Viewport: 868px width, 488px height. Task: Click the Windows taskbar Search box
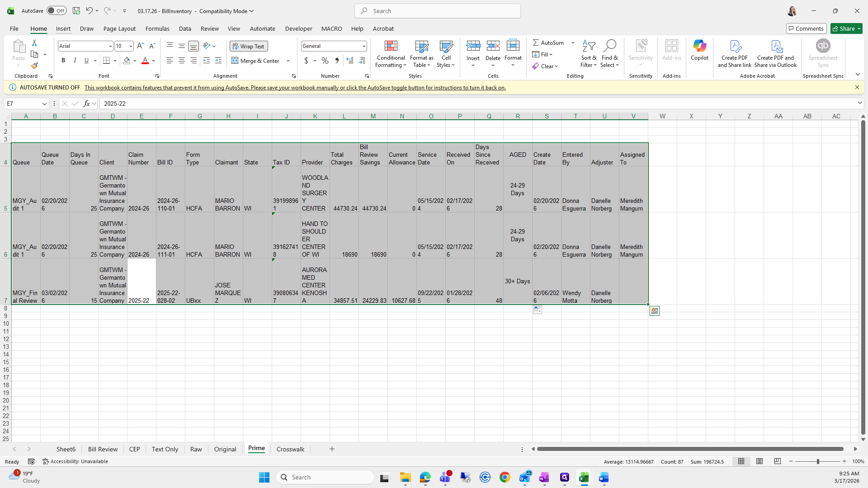click(x=325, y=477)
